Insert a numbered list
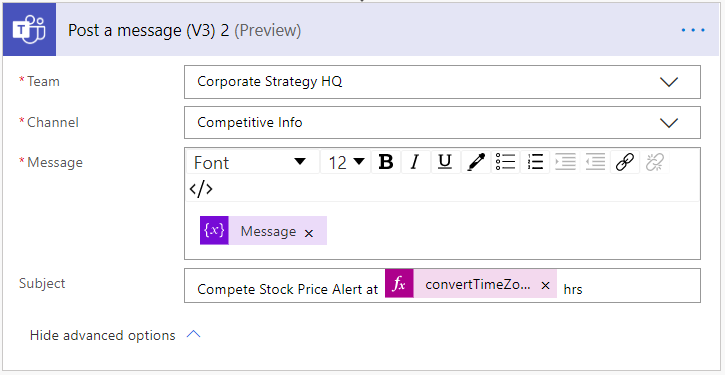 tap(535, 162)
